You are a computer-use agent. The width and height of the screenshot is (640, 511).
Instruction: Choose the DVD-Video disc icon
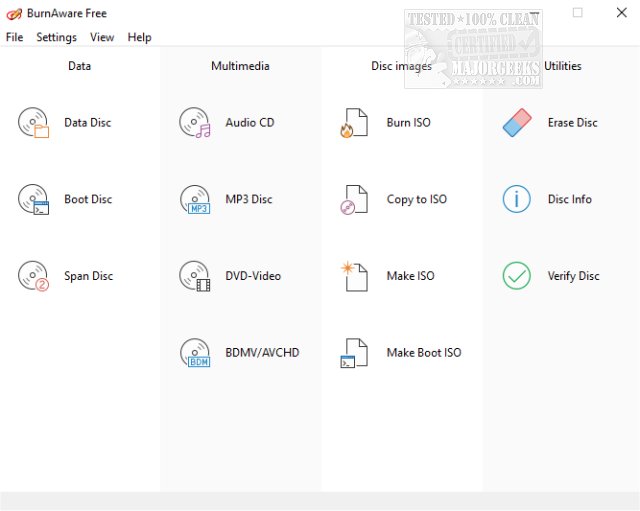(195, 276)
